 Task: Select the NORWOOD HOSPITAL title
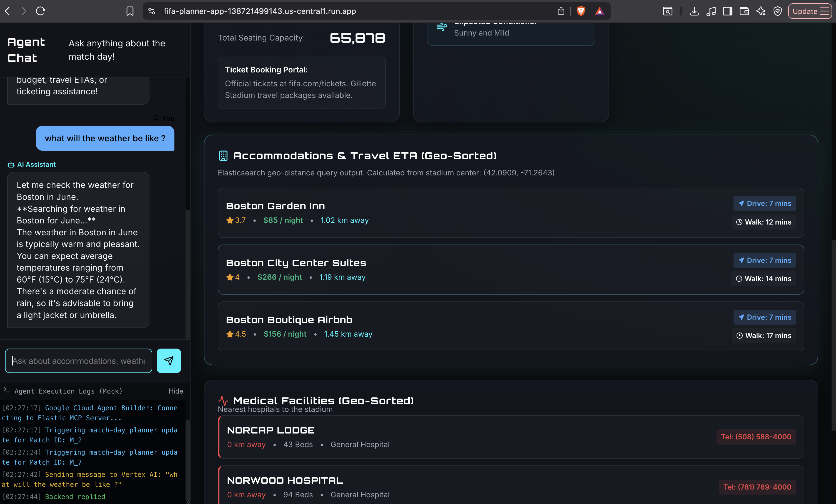click(285, 480)
